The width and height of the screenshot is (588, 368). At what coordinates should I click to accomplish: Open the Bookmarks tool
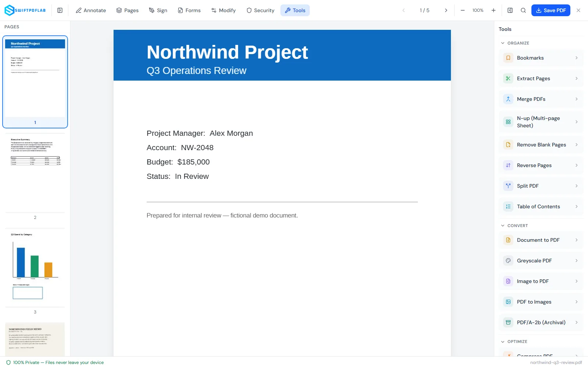pyautogui.click(x=541, y=58)
